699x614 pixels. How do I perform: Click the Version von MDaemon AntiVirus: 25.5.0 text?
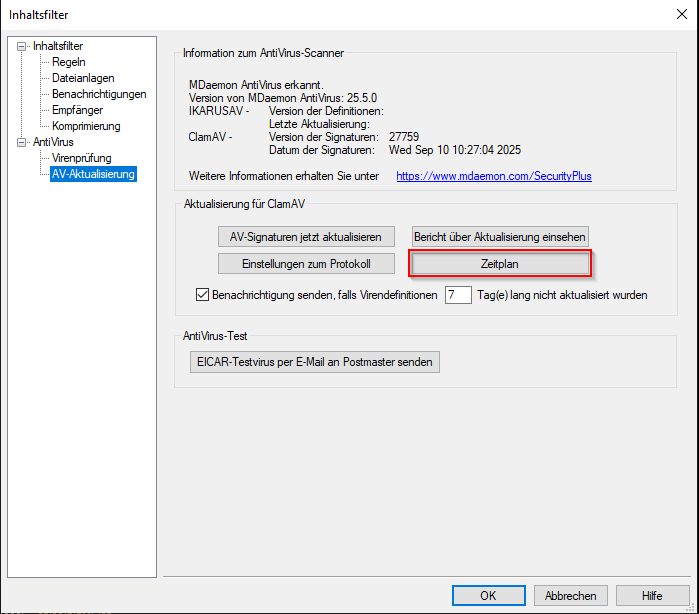coord(283,98)
